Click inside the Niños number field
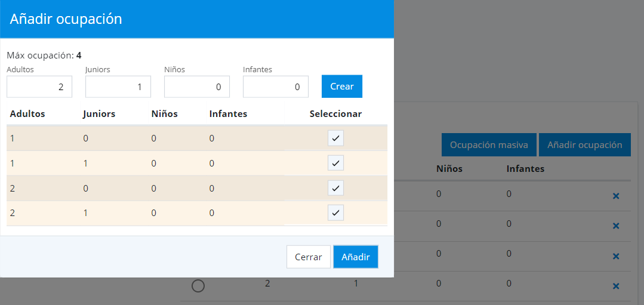 coord(197,87)
